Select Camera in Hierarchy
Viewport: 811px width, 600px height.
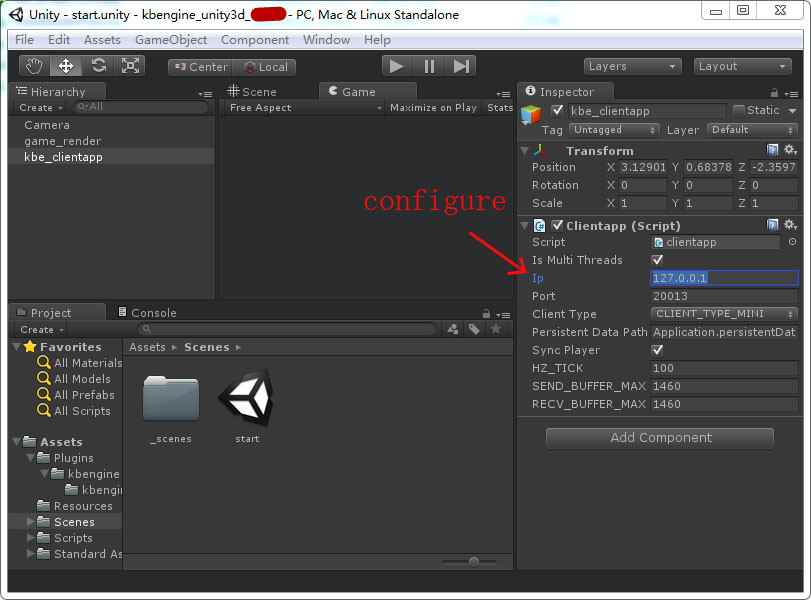tap(47, 125)
